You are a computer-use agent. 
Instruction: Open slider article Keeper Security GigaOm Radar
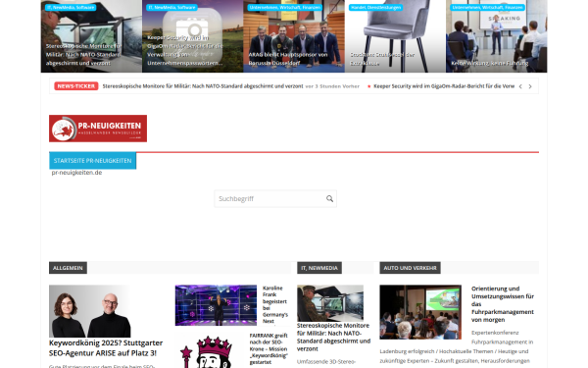coord(185,50)
